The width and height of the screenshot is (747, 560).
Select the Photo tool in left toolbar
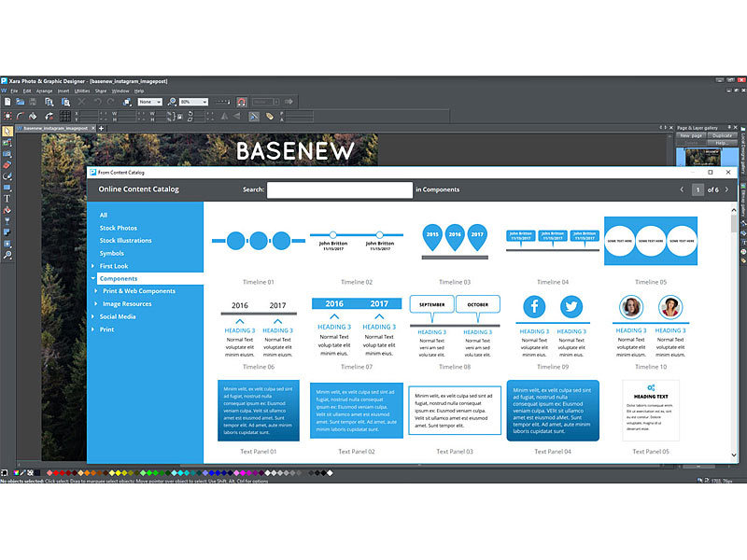7,143
